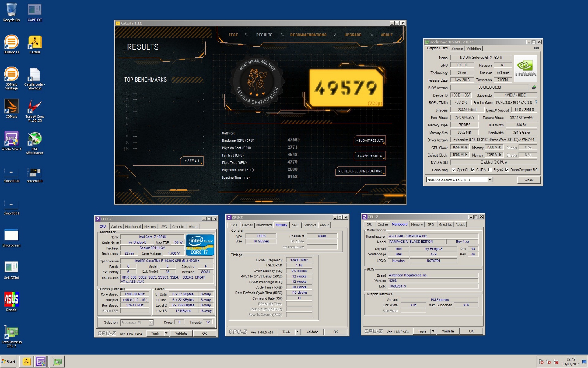588x368 pixels.
Task: Switch to CPU-Z via its taskbar icon
Action: pos(41,361)
